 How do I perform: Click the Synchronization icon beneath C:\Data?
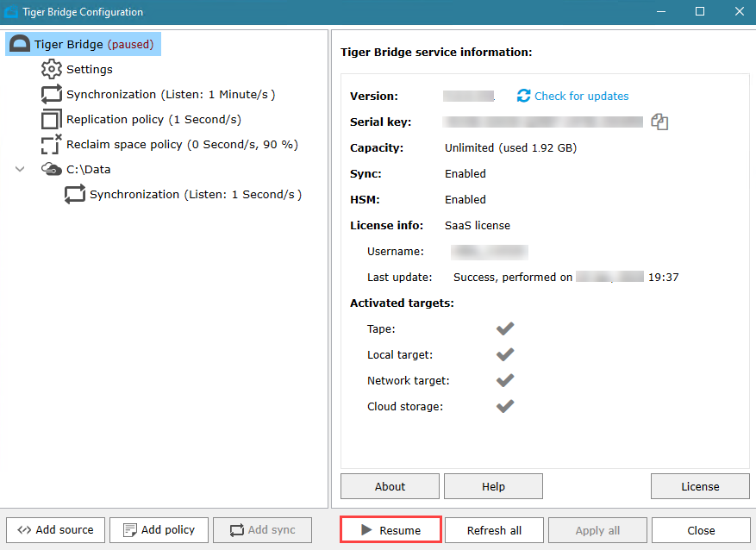click(74, 194)
